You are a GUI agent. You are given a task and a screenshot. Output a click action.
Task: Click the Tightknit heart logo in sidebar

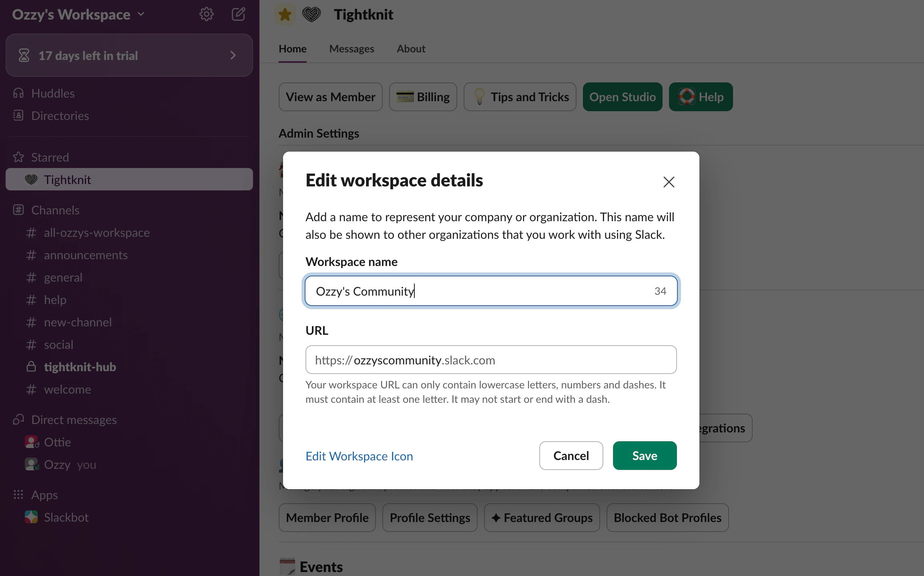(31, 179)
